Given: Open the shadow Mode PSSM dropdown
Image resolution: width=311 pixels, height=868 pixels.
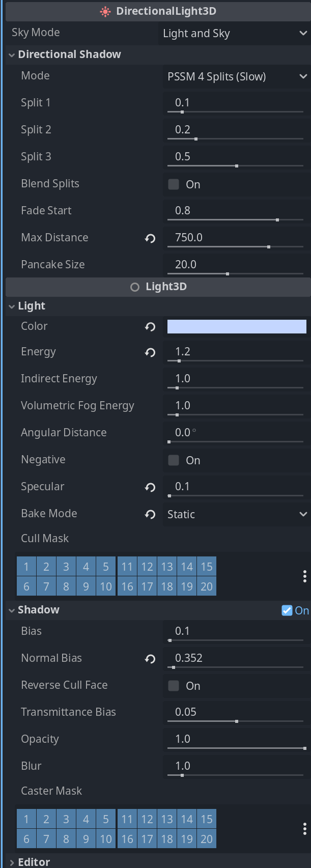Looking at the screenshot, I should [237, 77].
